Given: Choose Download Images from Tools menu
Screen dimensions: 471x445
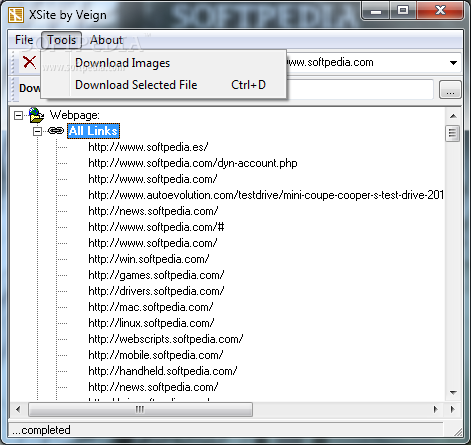Looking at the screenshot, I should pyautogui.click(x=163, y=63).
